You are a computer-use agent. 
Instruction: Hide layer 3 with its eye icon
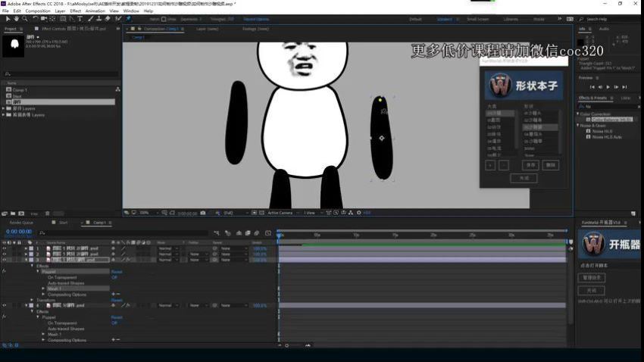coord(4,260)
